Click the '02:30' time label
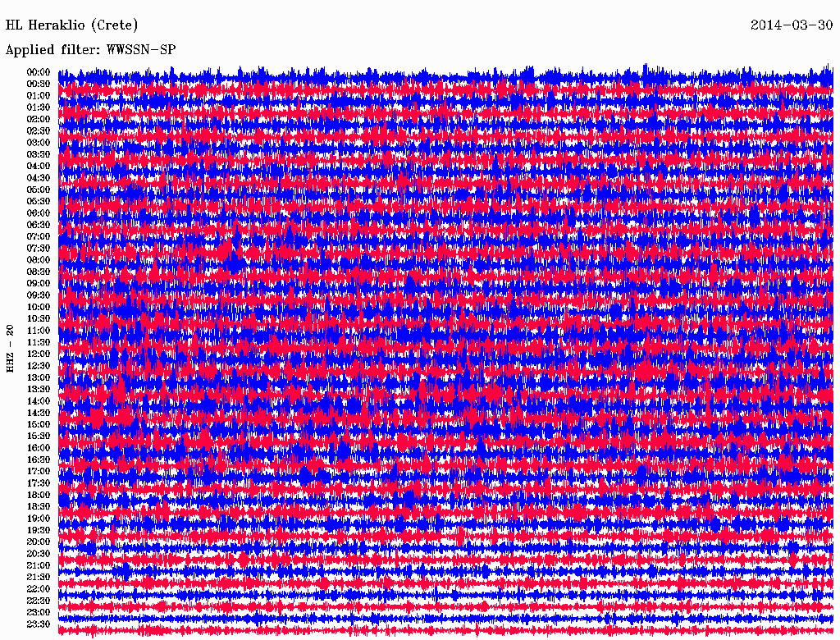The height and width of the screenshot is (640, 840). (39, 130)
